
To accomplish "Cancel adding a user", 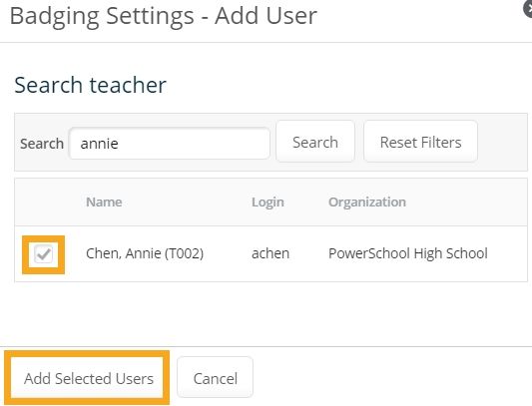I will 216,377.
